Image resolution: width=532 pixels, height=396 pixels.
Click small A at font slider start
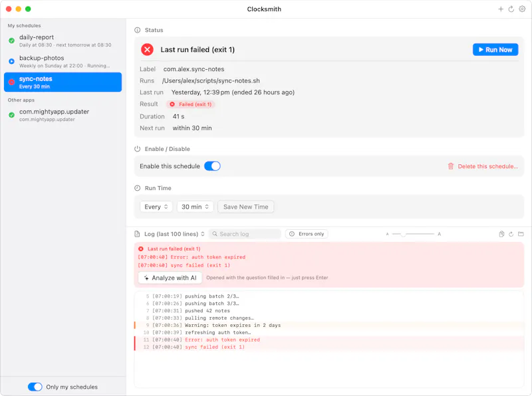(x=387, y=234)
